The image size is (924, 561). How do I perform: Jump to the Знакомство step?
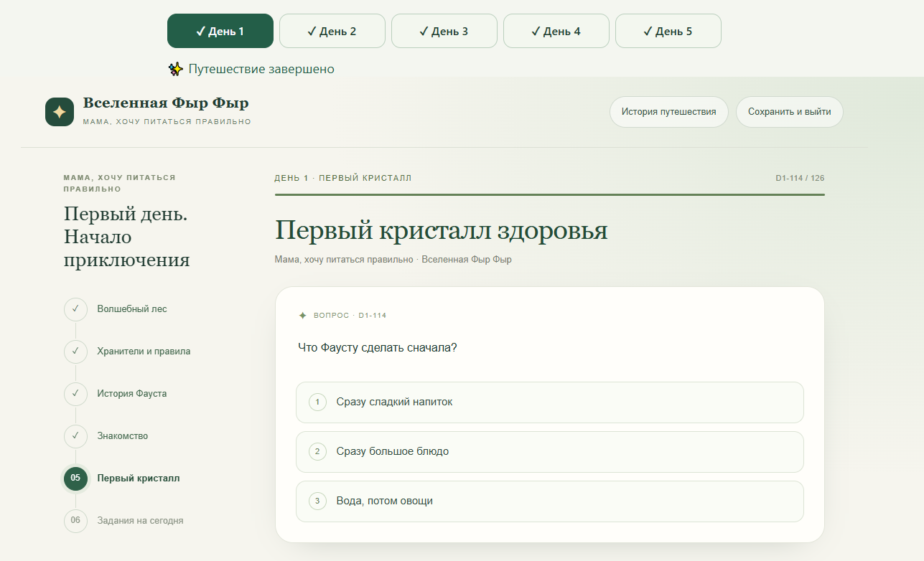click(x=123, y=436)
